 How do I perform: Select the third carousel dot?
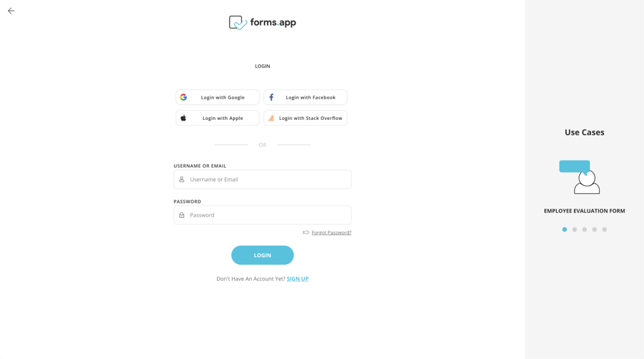585,229
